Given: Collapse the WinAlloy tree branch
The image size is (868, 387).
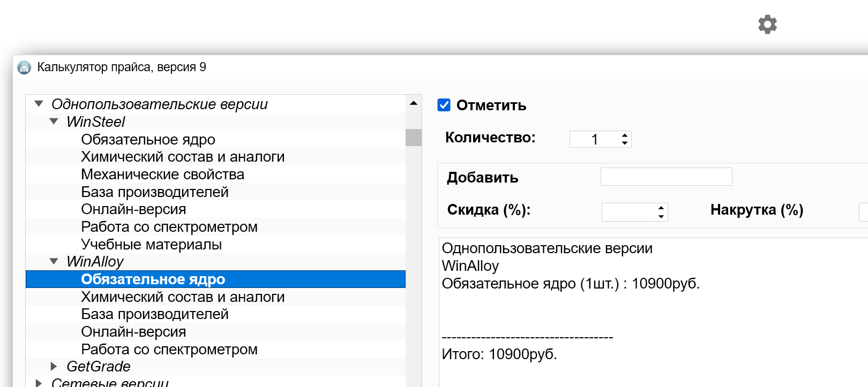Looking at the screenshot, I should (x=54, y=261).
